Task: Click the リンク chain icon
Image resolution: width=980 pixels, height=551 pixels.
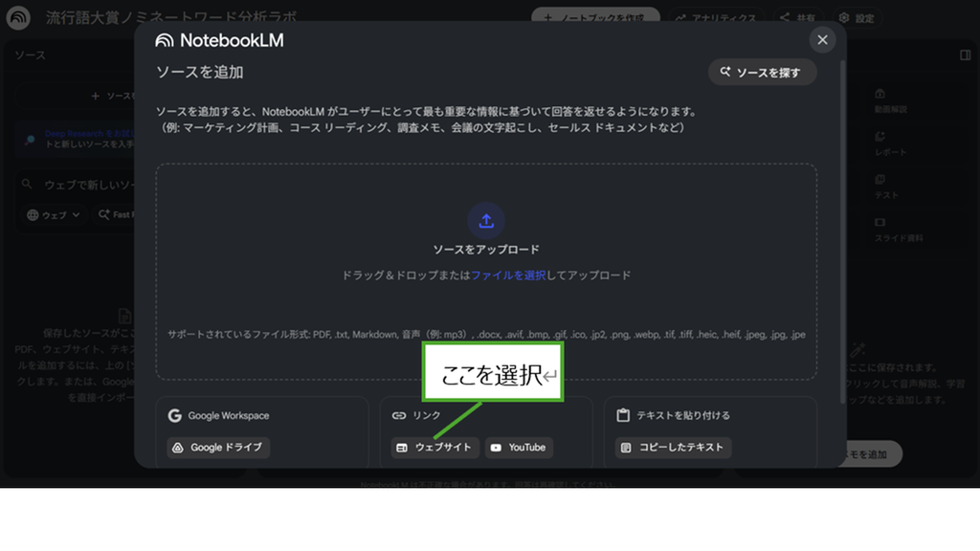Action: coord(399,415)
